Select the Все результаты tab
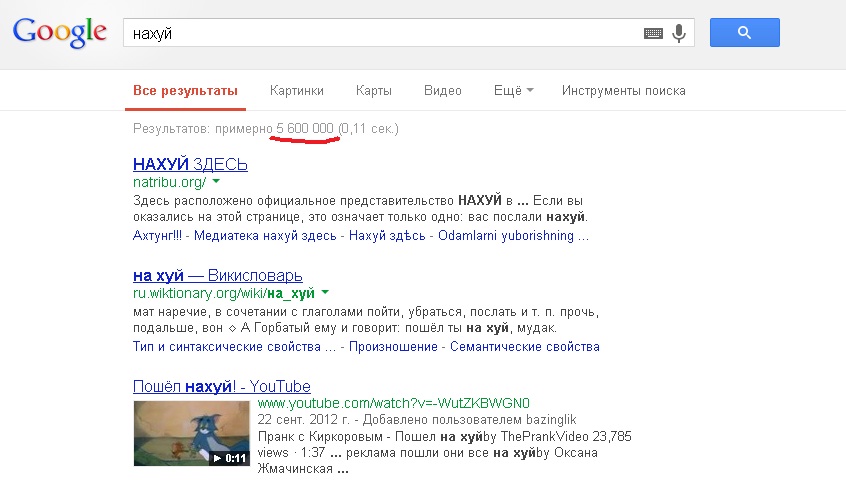846x484 pixels. [x=186, y=90]
